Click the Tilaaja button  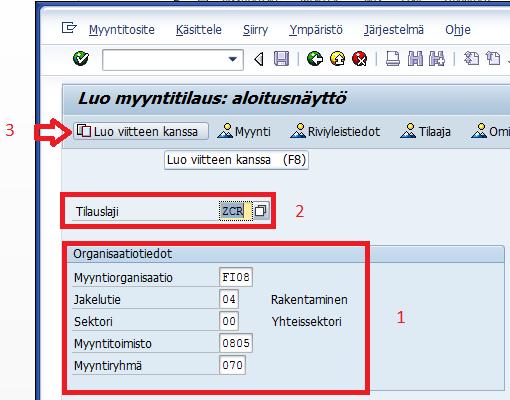pos(425,131)
